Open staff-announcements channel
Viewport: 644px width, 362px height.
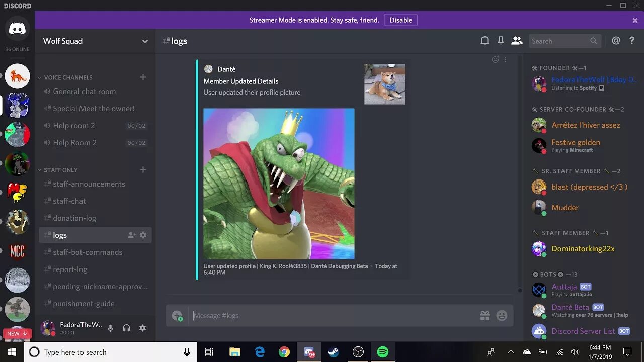tap(95, 184)
